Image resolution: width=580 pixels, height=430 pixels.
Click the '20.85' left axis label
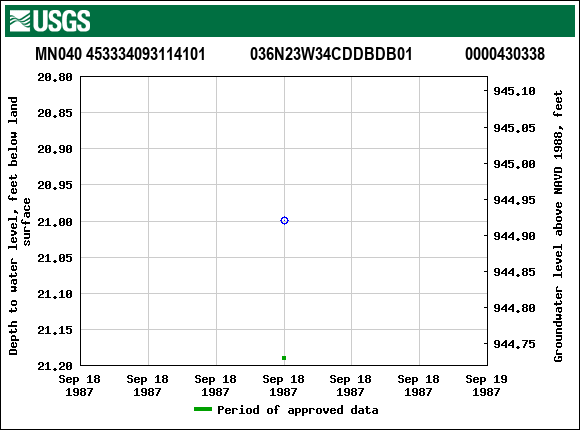pyautogui.click(x=55, y=113)
